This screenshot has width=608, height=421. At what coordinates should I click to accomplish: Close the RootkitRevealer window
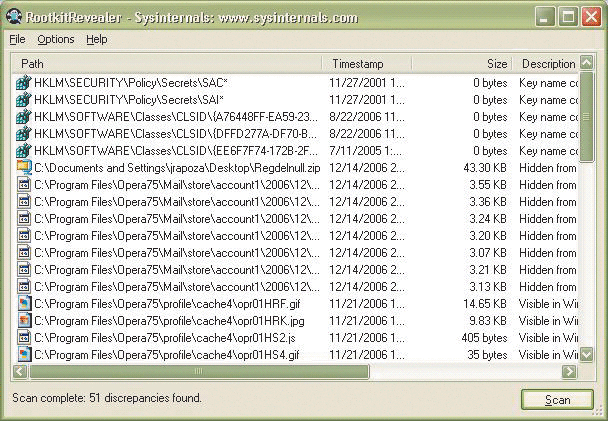592,17
